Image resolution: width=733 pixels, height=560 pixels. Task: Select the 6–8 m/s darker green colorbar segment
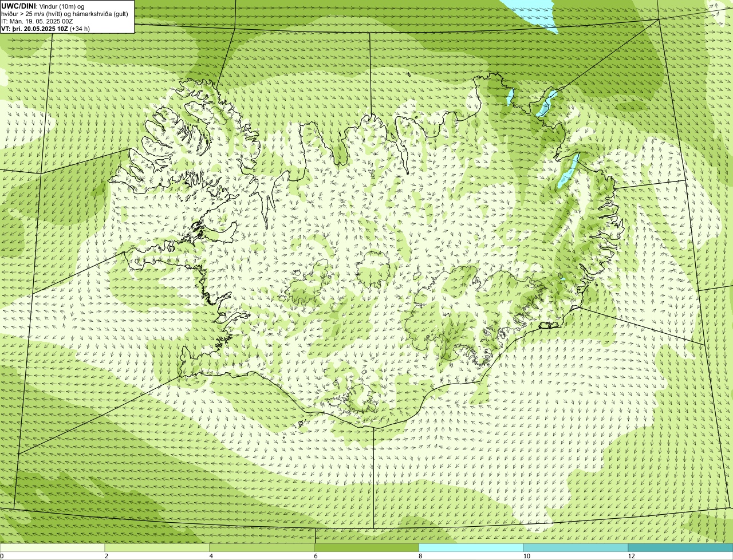(x=367, y=547)
